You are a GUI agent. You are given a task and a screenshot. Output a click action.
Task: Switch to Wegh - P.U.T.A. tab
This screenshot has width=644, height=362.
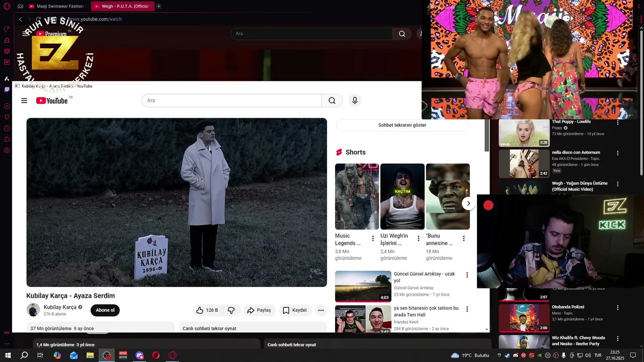[122, 7]
